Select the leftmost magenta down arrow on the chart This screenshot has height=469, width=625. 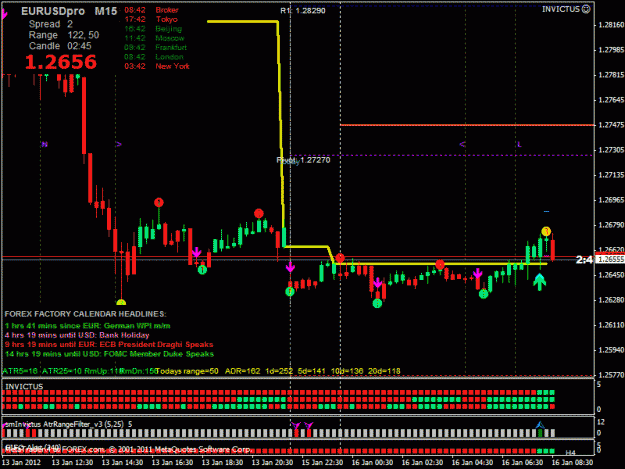196,252
